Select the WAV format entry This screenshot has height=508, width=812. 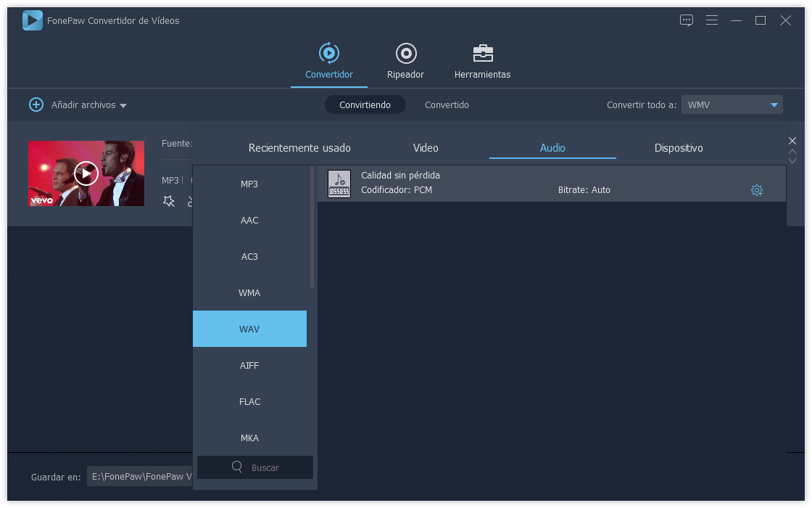pos(249,329)
